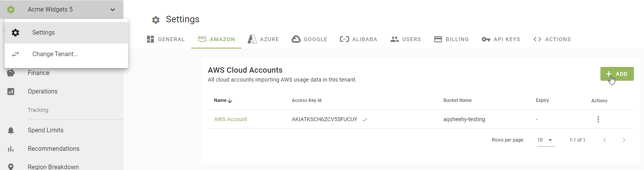The height and width of the screenshot is (170, 644).
Task: Select Settings in the dropdown menu
Action: (44, 33)
